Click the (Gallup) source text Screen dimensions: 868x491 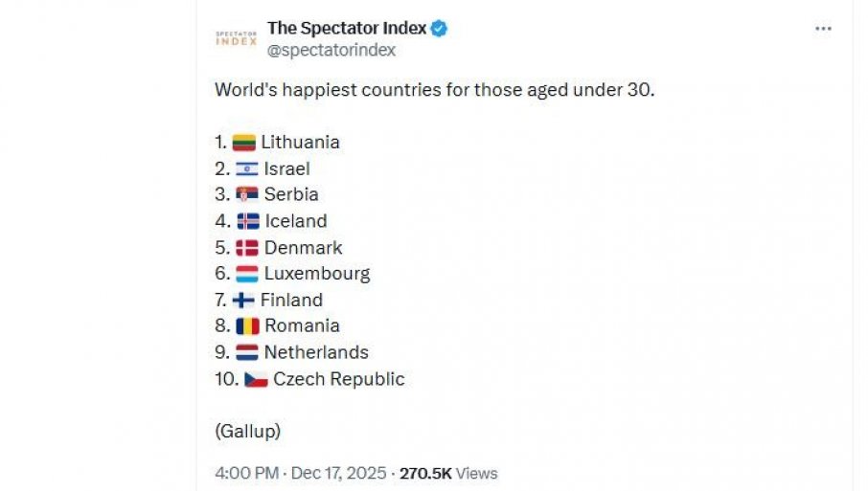247,431
